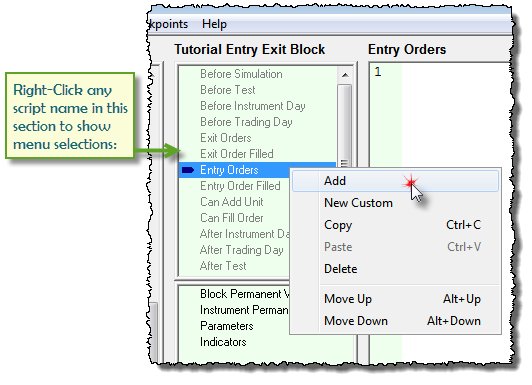This screenshot has height=385, width=532.
Task: Select the Exit Orders script
Action: (226, 138)
